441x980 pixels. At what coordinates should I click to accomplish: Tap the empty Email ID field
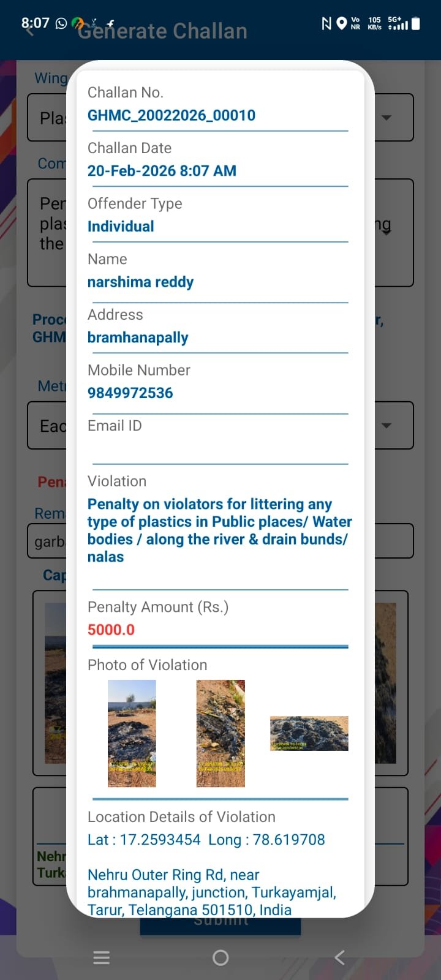(217, 448)
